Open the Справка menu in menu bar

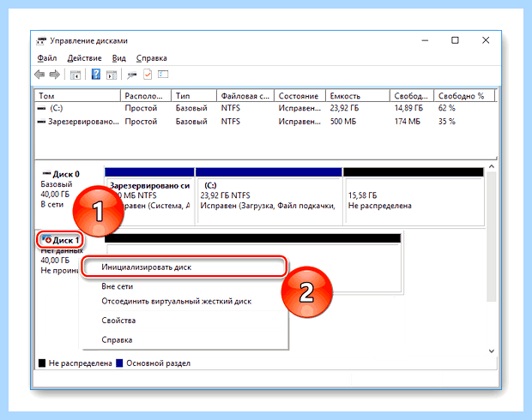(x=151, y=58)
